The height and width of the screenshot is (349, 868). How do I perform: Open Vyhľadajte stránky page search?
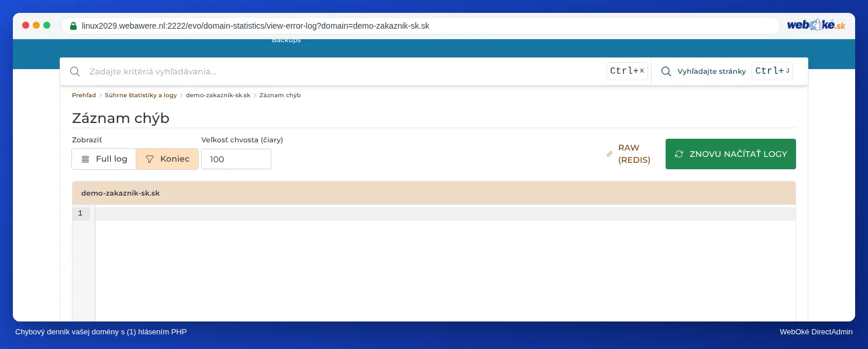pos(711,71)
